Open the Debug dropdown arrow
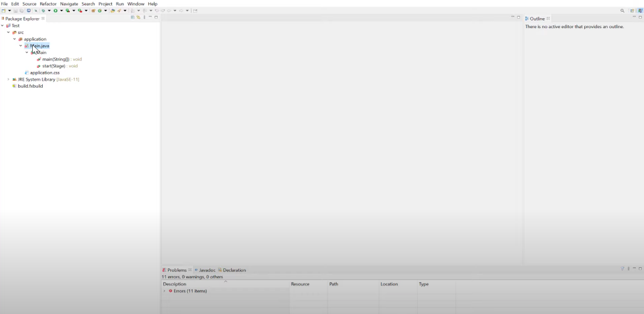The image size is (644, 314). tap(49, 11)
